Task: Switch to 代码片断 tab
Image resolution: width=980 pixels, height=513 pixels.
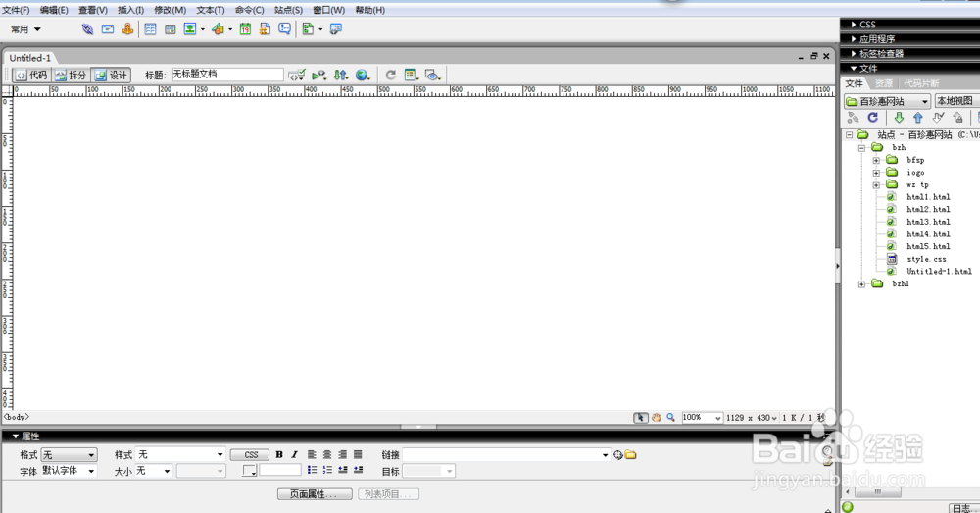Action: click(x=921, y=83)
